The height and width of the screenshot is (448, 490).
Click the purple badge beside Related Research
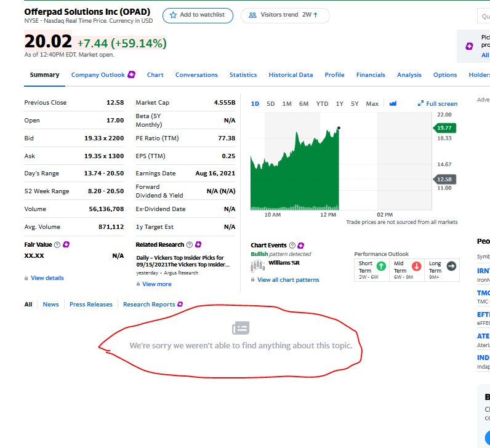tap(198, 244)
